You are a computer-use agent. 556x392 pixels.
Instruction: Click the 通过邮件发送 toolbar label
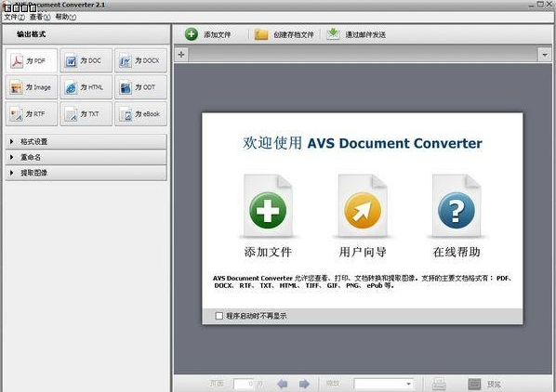click(365, 34)
